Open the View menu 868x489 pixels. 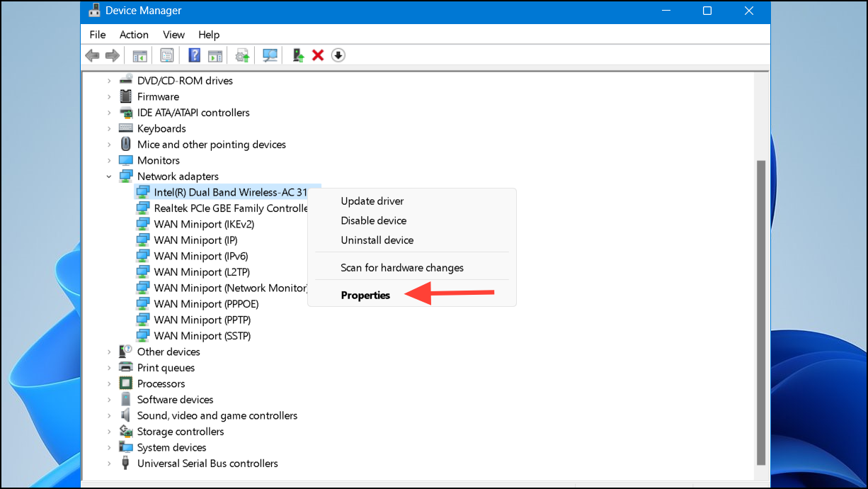[x=173, y=35]
